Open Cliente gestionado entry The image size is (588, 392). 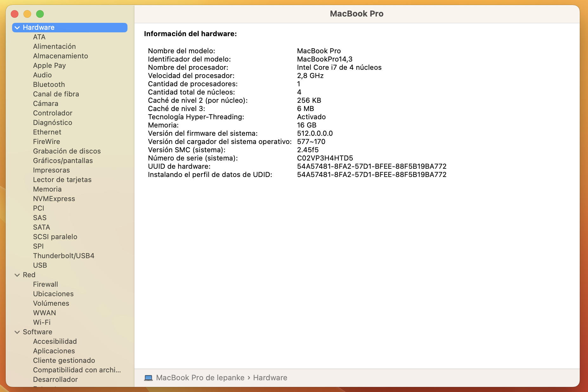[64, 360]
